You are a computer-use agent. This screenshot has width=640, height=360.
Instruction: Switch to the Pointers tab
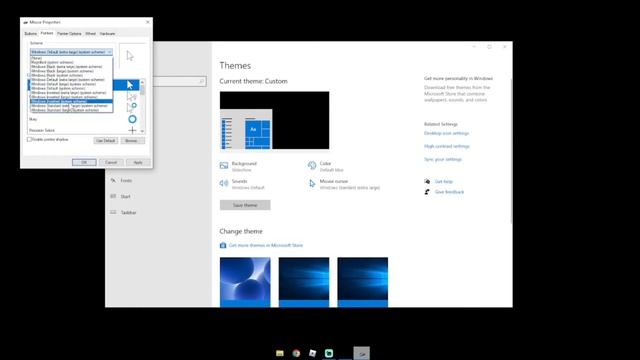[47, 33]
